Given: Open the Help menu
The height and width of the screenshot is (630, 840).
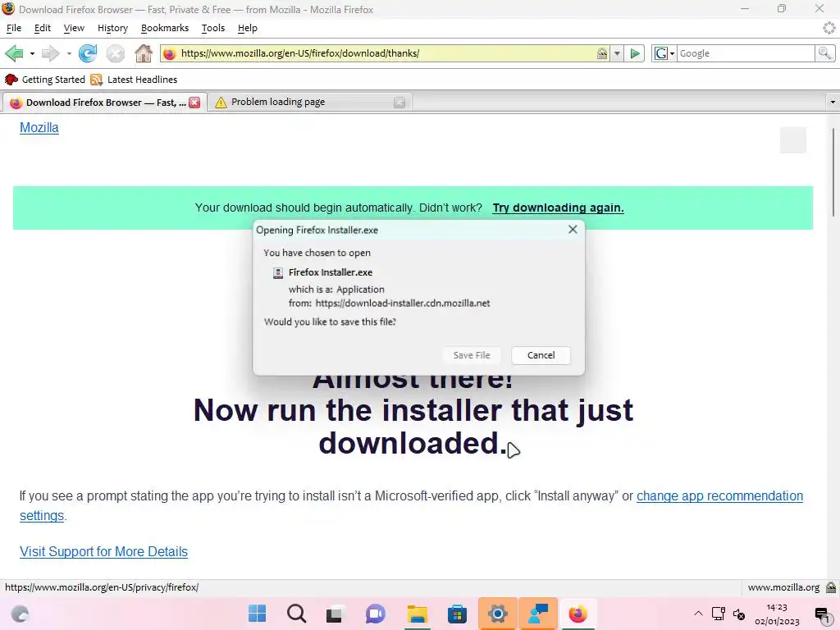Looking at the screenshot, I should [248, 28].
